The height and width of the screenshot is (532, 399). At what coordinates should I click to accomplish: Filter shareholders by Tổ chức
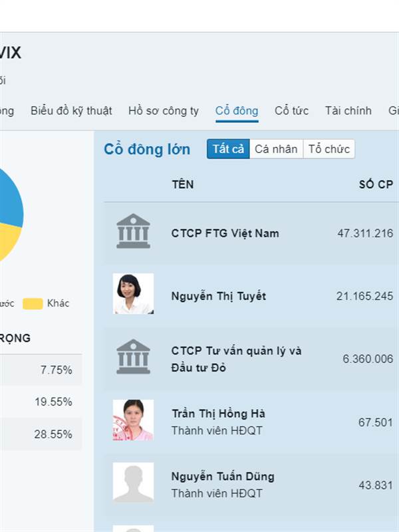pos(329,149)
